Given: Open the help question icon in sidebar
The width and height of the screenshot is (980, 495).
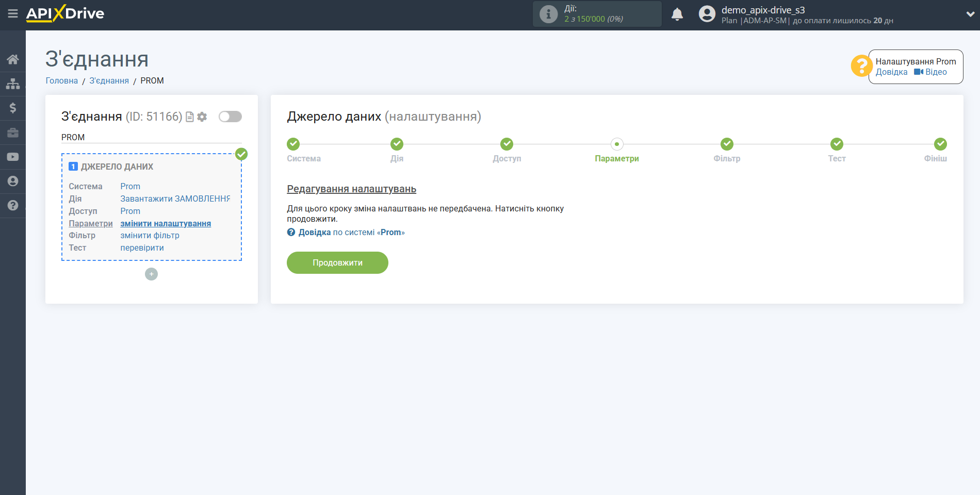Looking at the screenshot, I should click(x=13, y=205).
